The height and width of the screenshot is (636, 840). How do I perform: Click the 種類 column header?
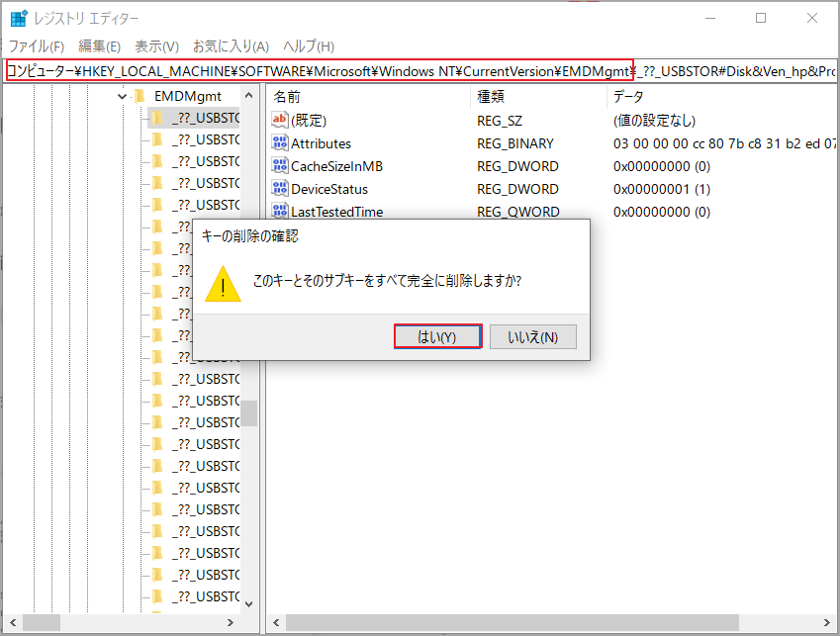point(491,96)
